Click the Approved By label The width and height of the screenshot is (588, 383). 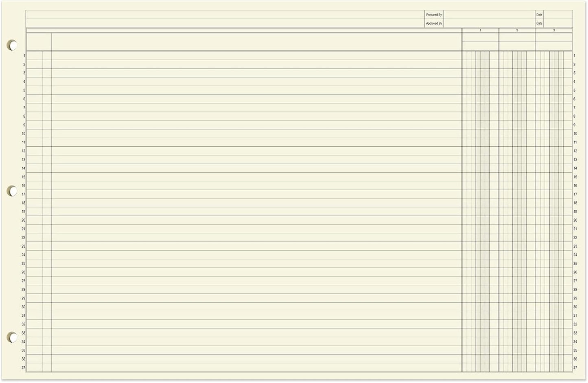pyautogui.click(x=434, y=23)
